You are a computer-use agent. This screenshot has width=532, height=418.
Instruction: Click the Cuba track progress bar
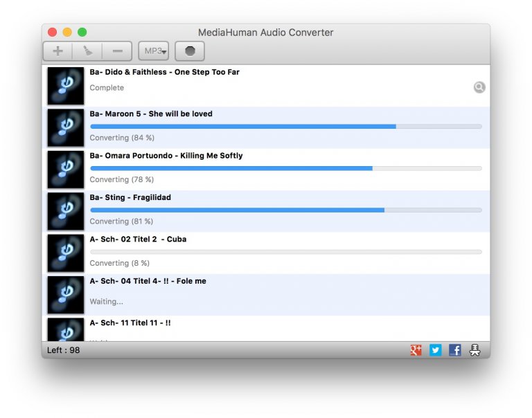click(286, 252)
